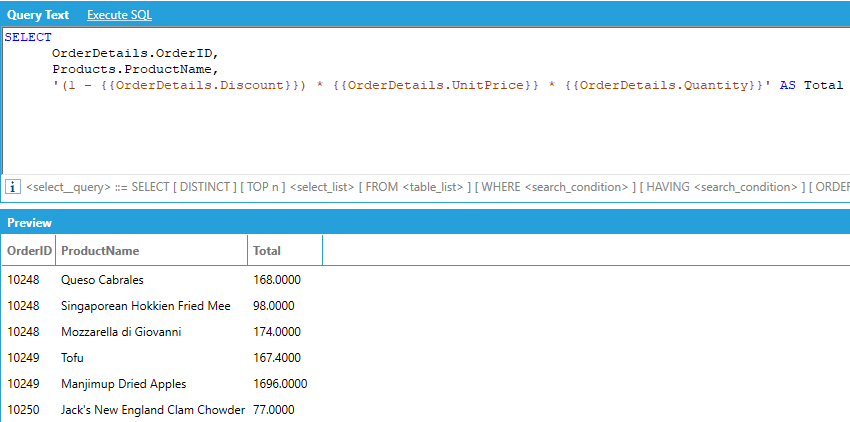Select the Singaporean Hokkien Fried Mee row
850x422 pixels.
[x=145, y=306]
